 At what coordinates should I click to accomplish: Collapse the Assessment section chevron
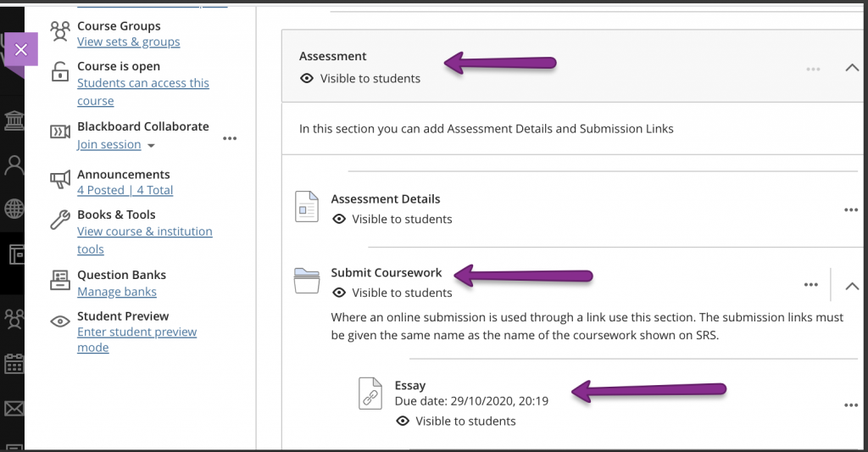pos(852,68)
